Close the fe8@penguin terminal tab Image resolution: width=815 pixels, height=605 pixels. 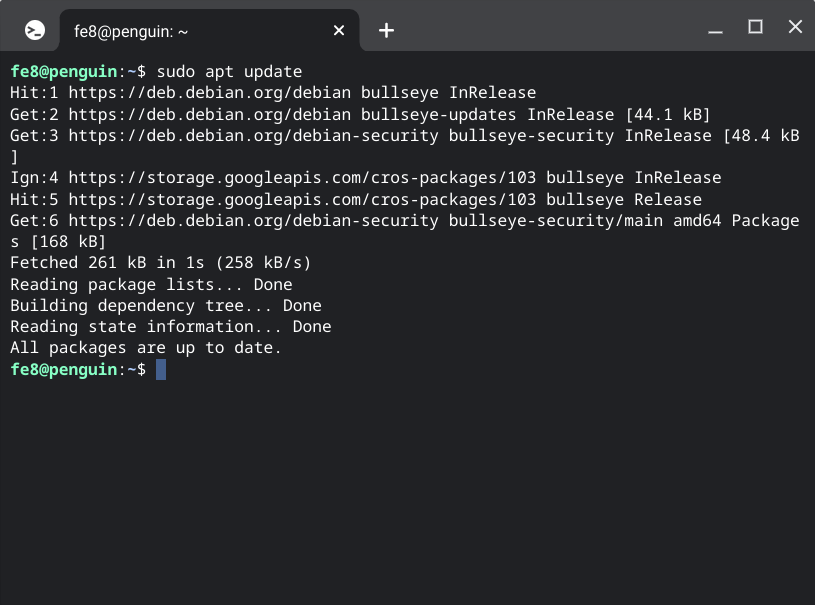coord(339,31)
